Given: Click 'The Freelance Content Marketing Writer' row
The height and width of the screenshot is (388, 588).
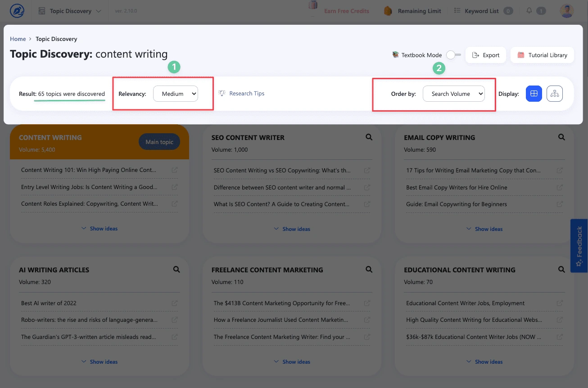Looking at the screenshot, I should pyautogui.click(x=292, y=337).
